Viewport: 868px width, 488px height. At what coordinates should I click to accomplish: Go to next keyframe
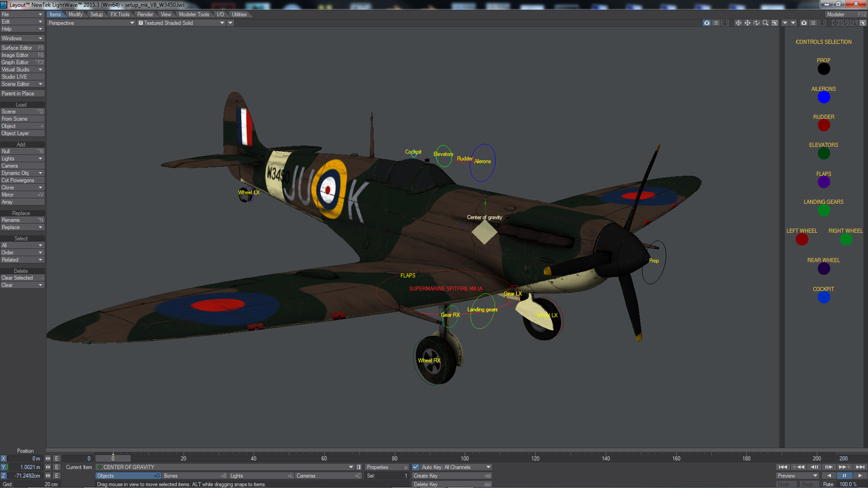844,467
